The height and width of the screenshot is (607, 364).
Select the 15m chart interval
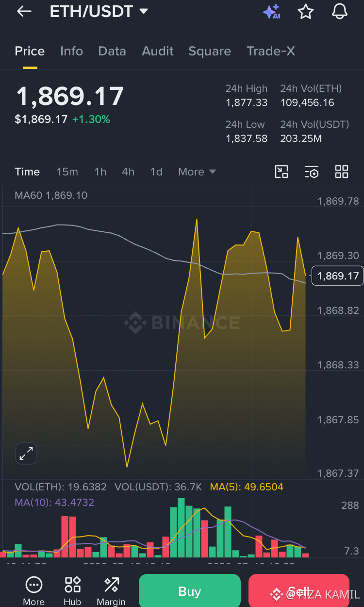[x=67, y=172]
